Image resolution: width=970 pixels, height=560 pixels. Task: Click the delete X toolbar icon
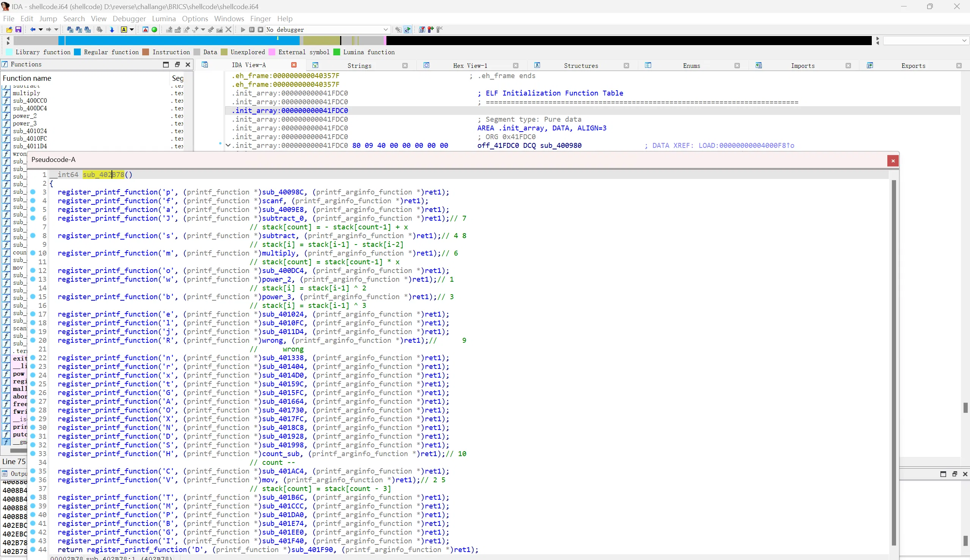click(x=228, y=30)
